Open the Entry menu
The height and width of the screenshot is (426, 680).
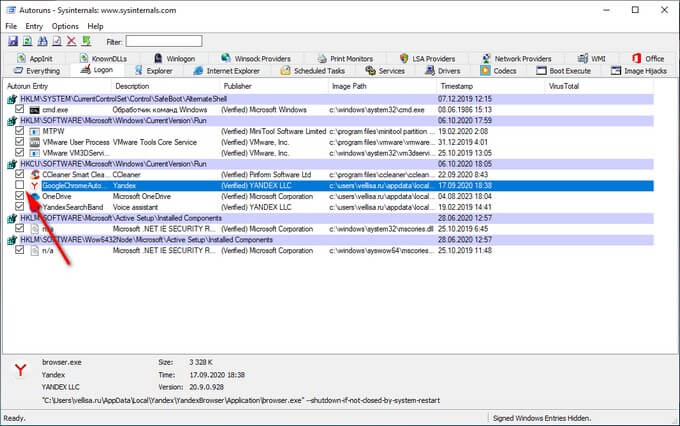pyautogui.click(x=34, y=26)
